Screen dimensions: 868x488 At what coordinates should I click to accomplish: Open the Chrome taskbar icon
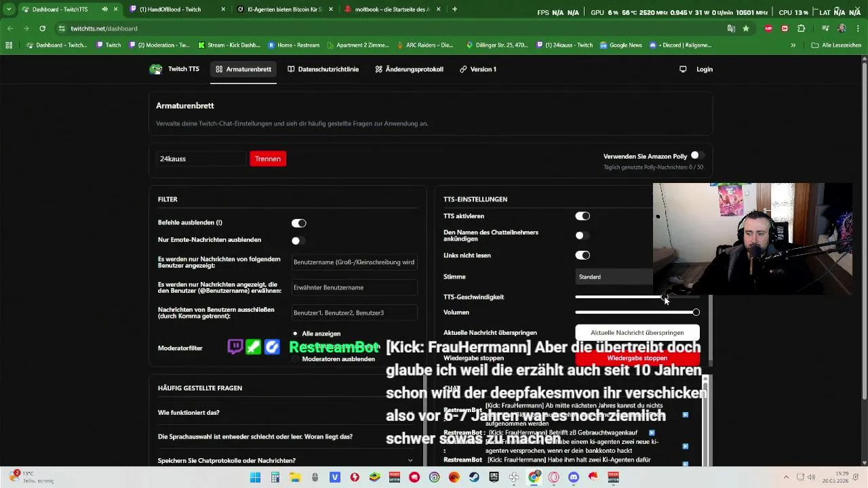534,477
